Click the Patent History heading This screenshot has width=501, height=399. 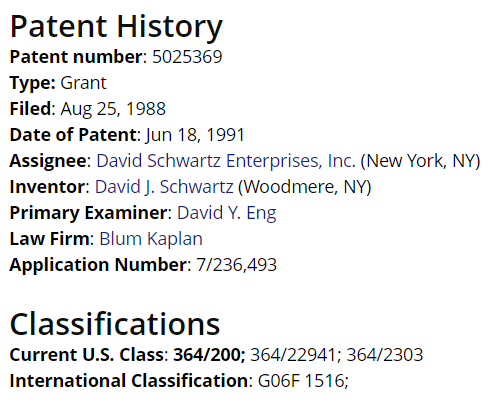point(116,26)
